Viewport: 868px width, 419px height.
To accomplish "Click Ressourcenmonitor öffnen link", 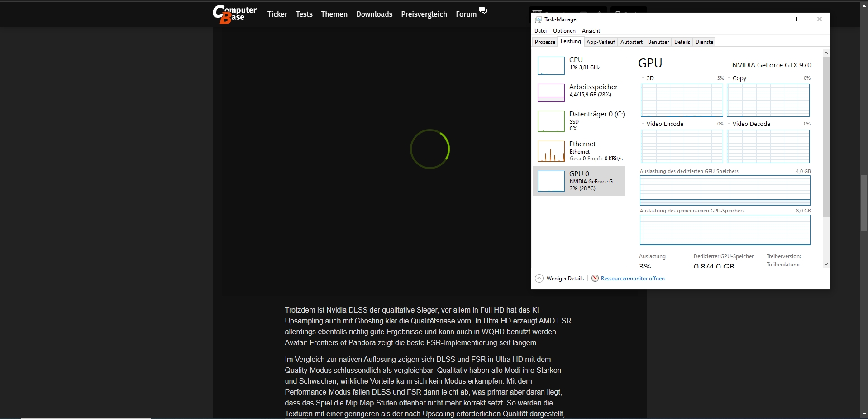I will tap(633, 279).
